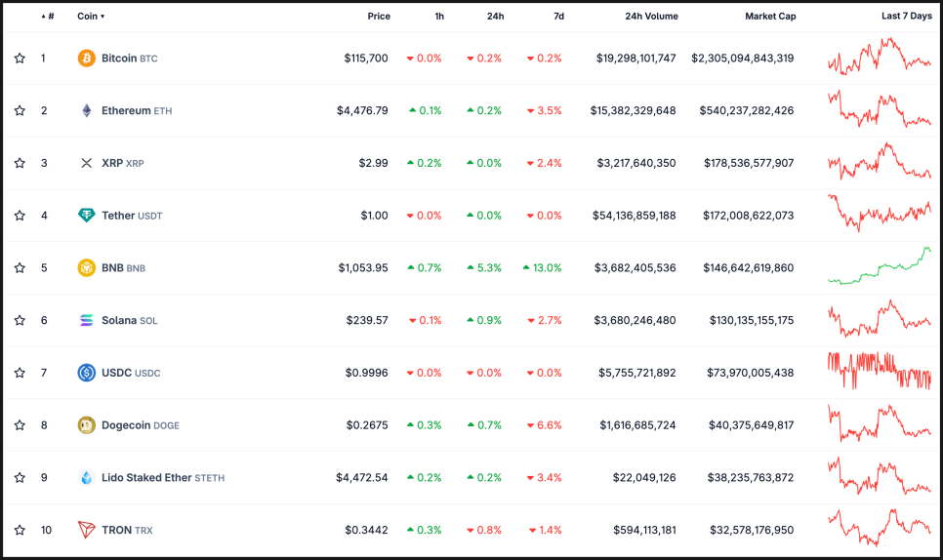Click Dogecoin's 7d change 6.6%
The height and width of the screenshot is (560, 943).
545,424
